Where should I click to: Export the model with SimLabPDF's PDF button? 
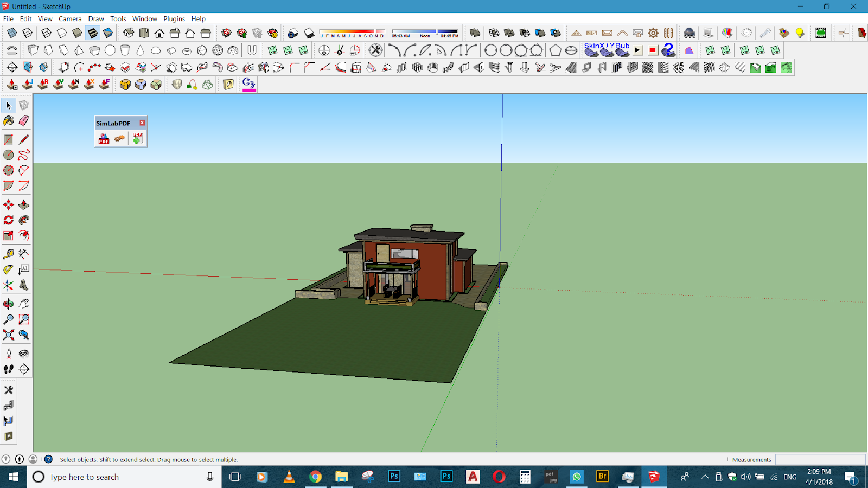(x=103, y=139)
